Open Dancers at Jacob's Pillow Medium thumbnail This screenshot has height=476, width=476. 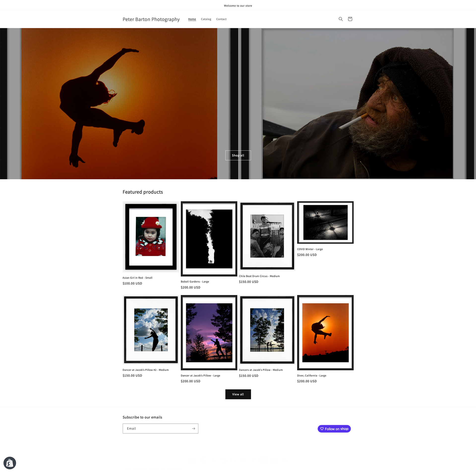click(x=267, y=330)
